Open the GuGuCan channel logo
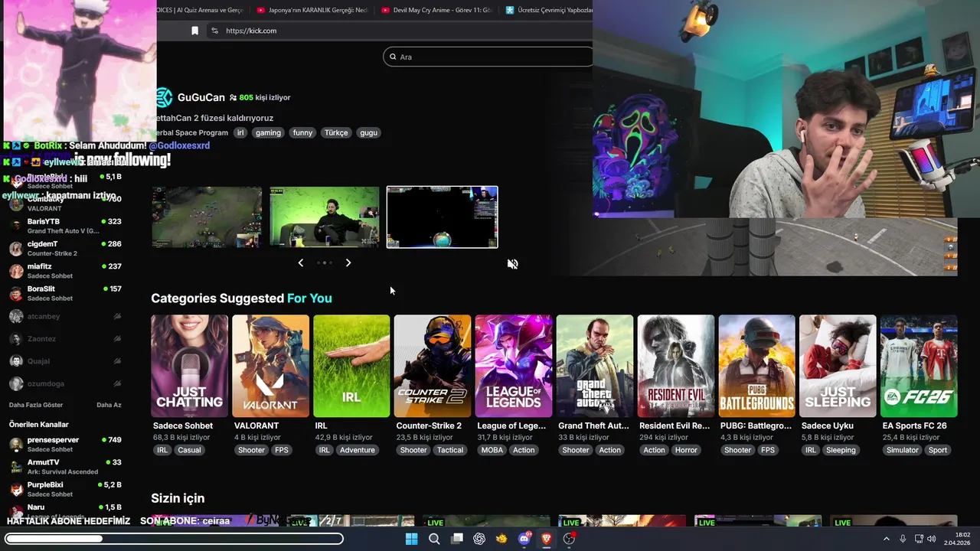 (164, 97)
